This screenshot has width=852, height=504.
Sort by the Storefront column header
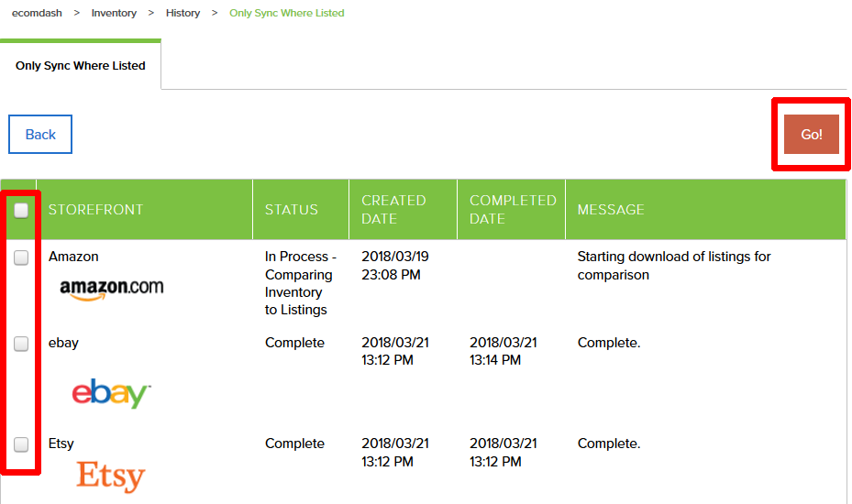click(x=95, y=210)
